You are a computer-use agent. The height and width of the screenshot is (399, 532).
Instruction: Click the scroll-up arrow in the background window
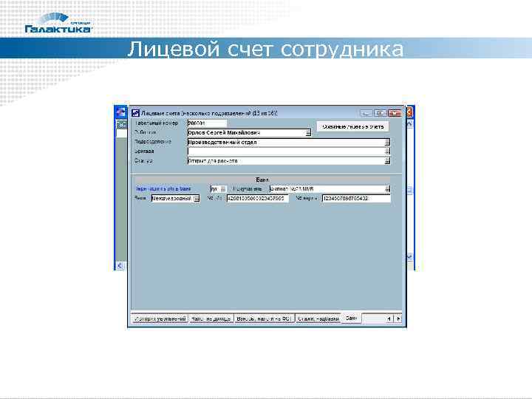click(409, 124)
